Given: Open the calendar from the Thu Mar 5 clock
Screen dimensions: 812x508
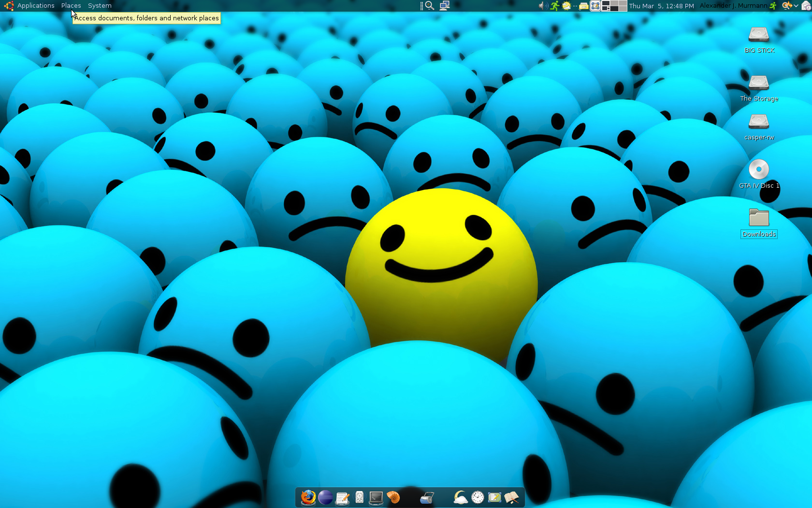Looking at the screenshot, I should [x=661, y=6].
